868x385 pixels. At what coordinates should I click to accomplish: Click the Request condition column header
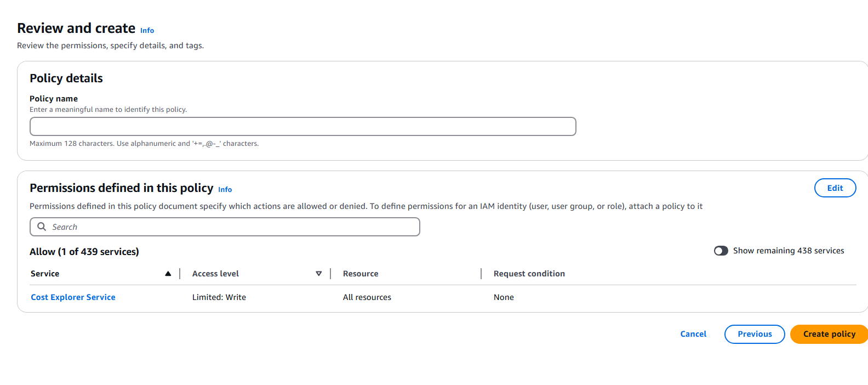pyautogui.click(x=529, y=274)
